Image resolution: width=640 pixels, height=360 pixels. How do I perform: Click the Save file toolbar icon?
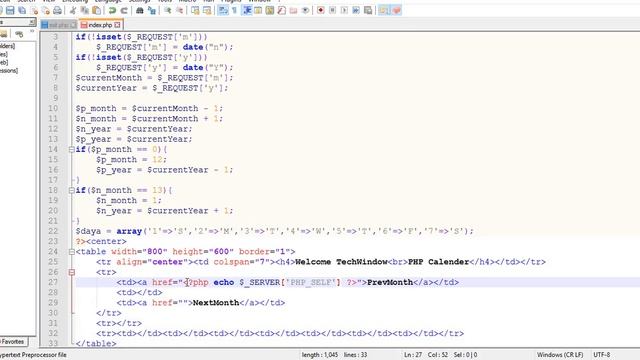pyautogui.click(x=10, y=10)
